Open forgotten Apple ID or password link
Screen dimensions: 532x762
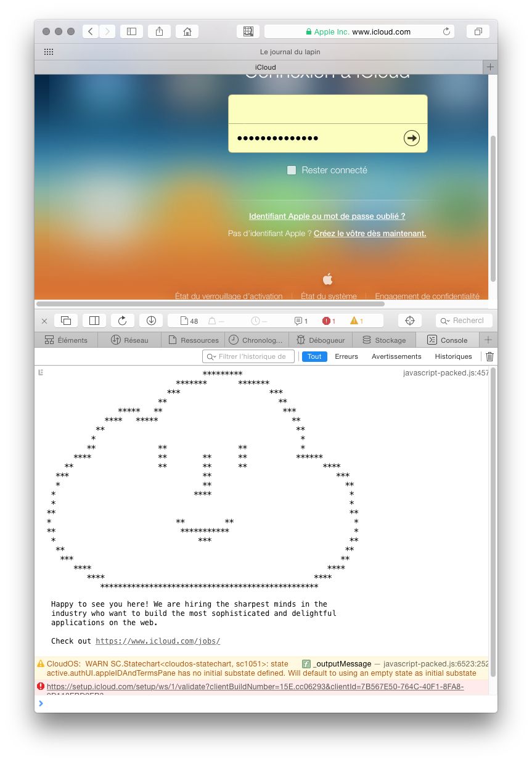click(327, 216)
